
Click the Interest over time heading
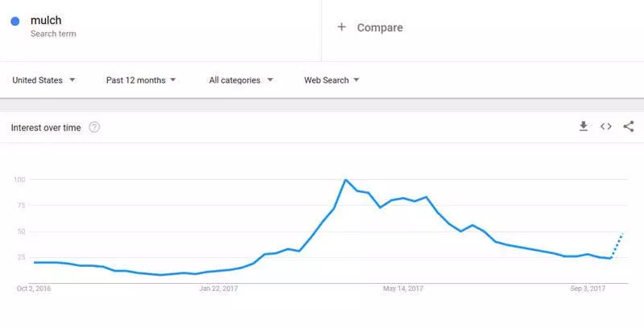46,128
